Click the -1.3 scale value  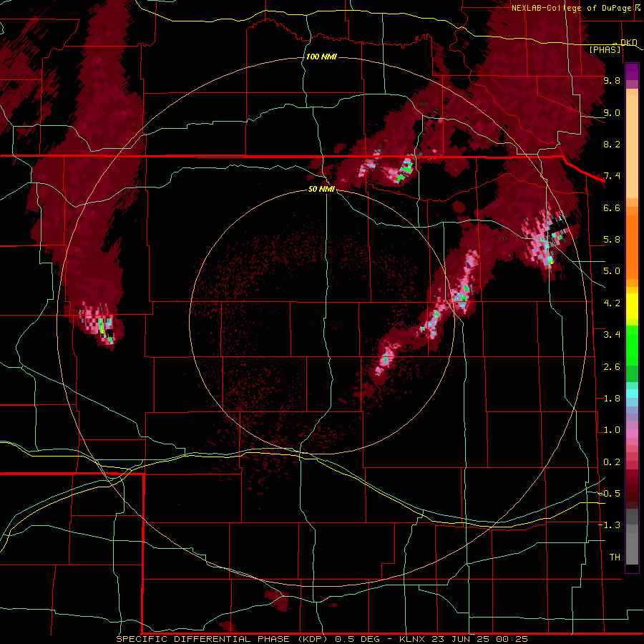click(609, 525)
